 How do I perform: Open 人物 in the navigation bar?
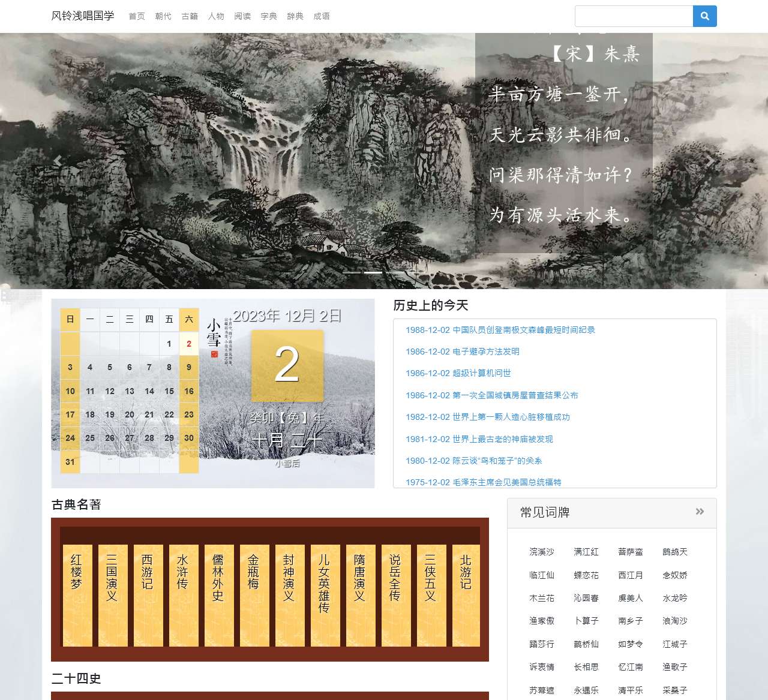click(x=216, y=16)
